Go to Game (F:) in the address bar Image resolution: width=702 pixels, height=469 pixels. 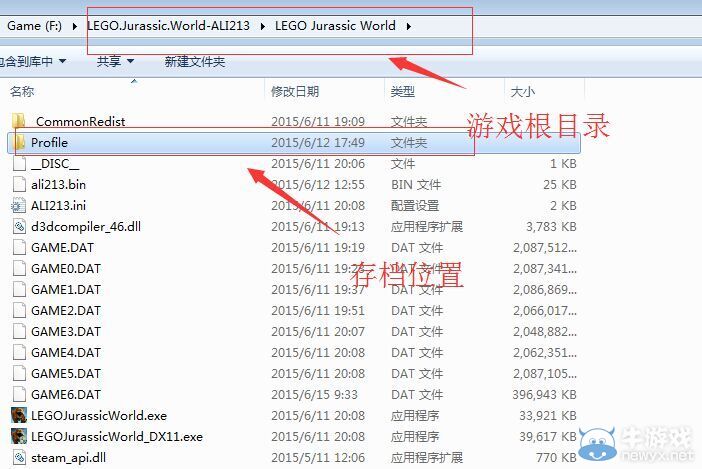click(34, 26)
